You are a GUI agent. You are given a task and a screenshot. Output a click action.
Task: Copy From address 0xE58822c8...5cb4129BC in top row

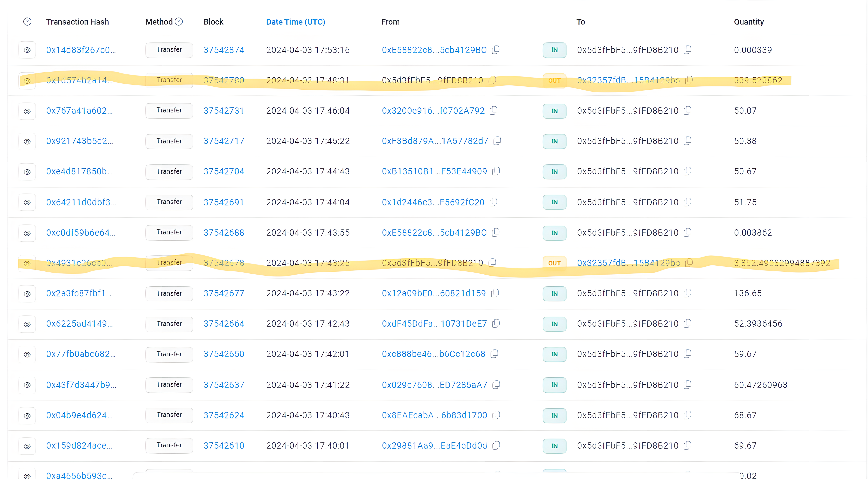(x=496, y=50)
